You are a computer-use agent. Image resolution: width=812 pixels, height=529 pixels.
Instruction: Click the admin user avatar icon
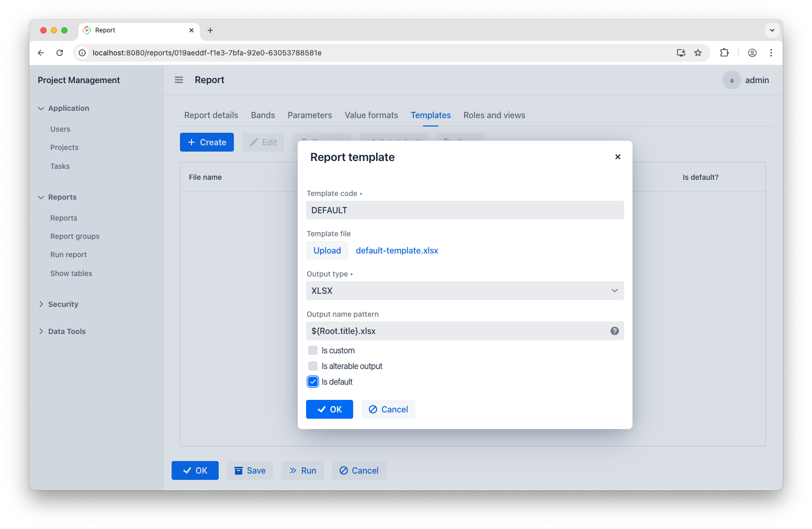(731, 80)
